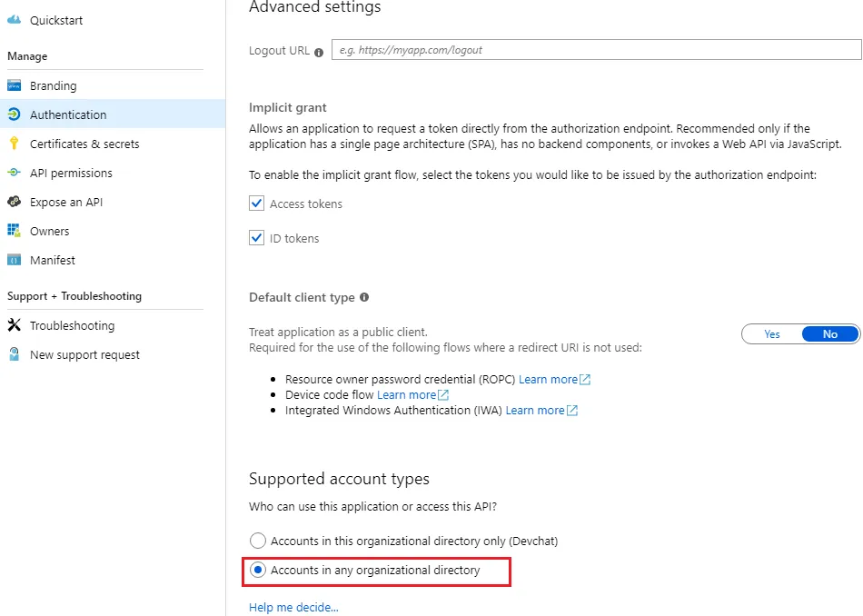Click the Owners icon in sidebar
The width and height of the screenshot is (863, 616).
pyautogui.click(x=14, y=231)
